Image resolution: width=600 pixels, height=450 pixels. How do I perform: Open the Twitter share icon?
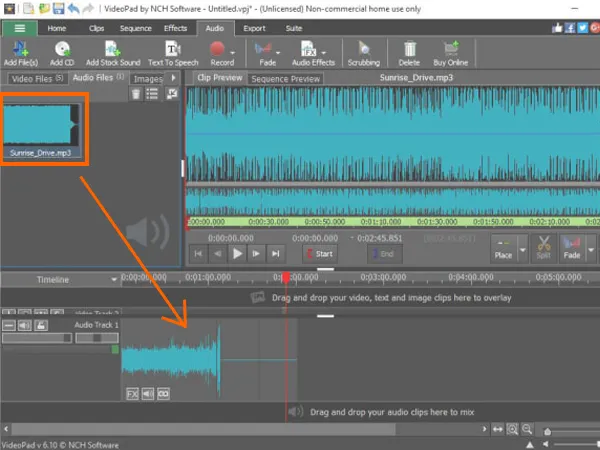(x=582, y=28)
